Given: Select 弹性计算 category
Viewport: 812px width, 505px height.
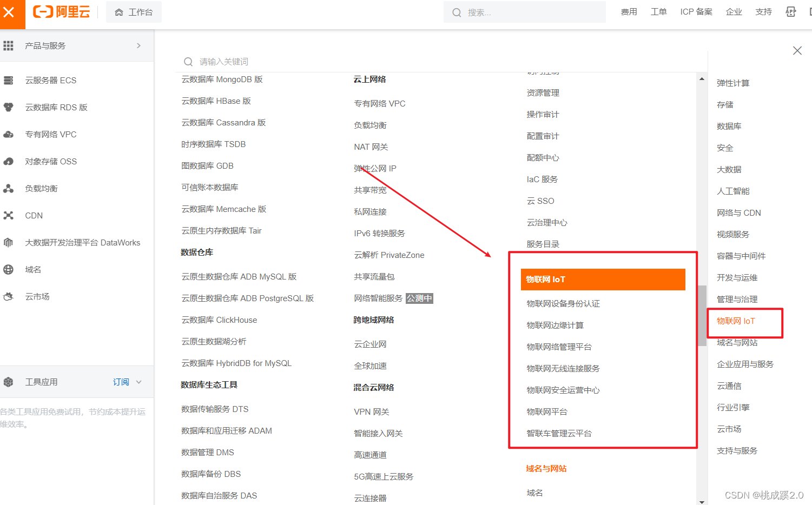Looking at the screenshot, I should click(x=733, y=83).
